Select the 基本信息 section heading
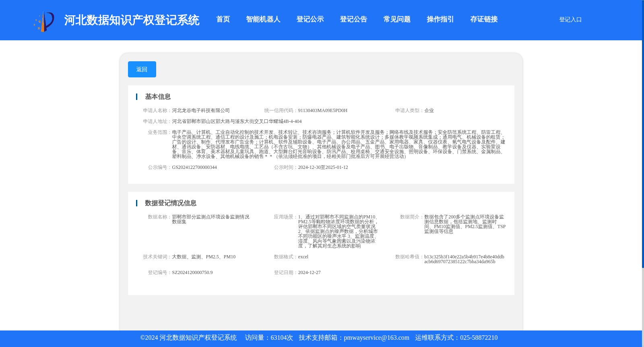 (x=158, y=97)
